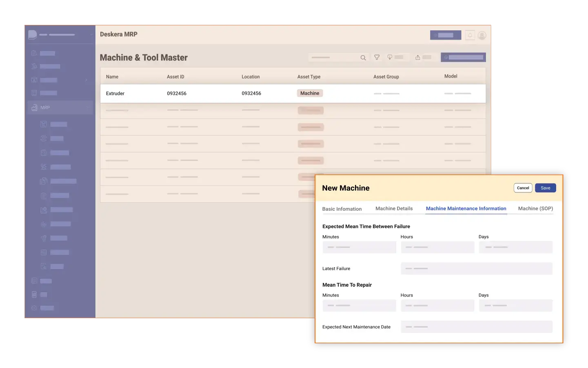
Task: Open the filter funnel icon
Action: coord(377,57)
